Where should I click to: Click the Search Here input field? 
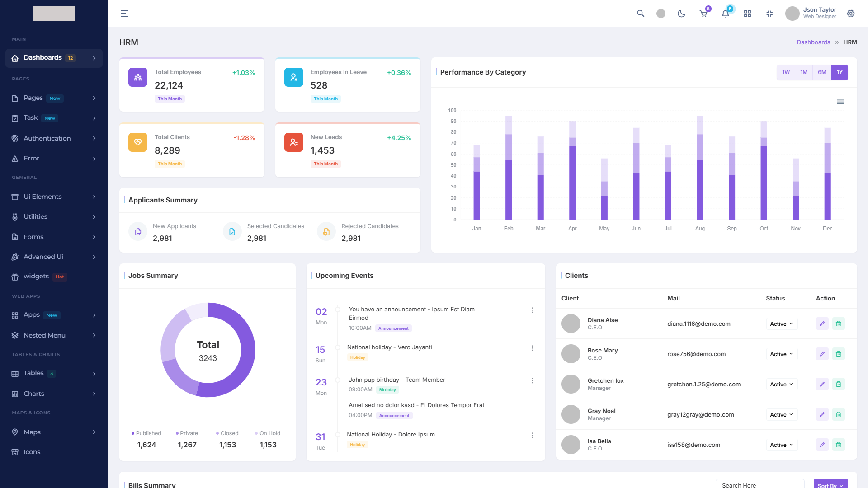point(759,485)
